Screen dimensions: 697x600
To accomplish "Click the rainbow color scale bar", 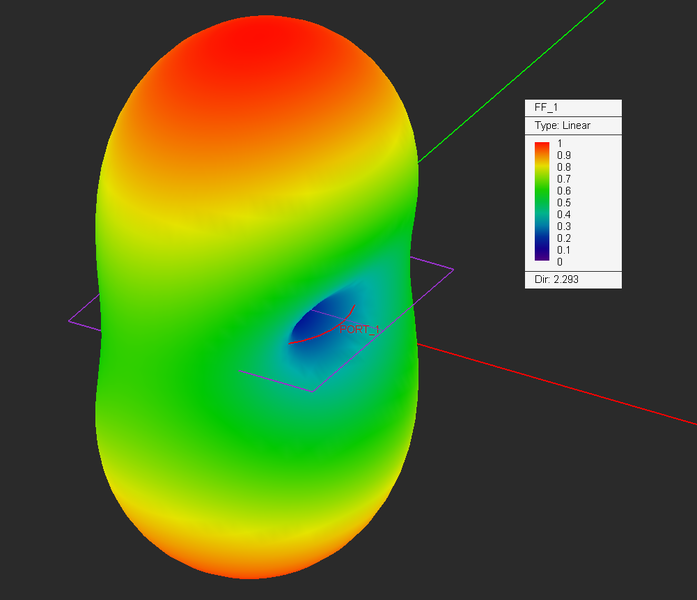I will [542, 202].
